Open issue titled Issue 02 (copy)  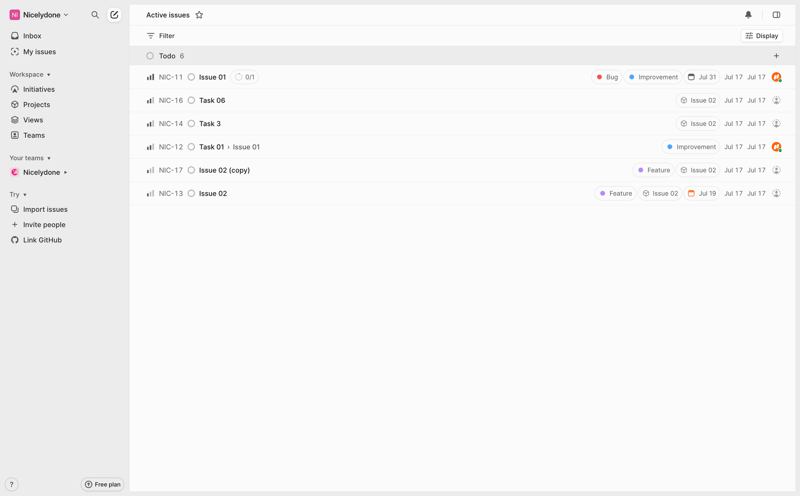[224, 170]
